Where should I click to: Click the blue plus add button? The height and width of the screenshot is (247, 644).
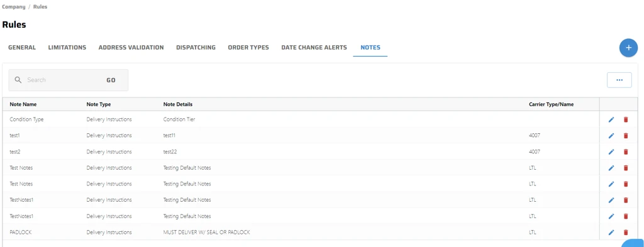tap(628, 48)
